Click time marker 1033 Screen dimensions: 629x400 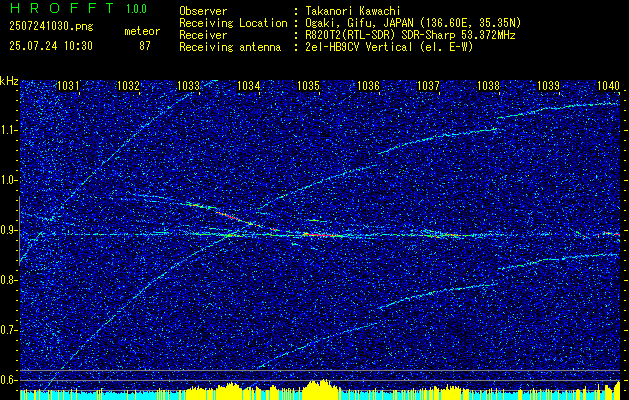click(189, 85)
